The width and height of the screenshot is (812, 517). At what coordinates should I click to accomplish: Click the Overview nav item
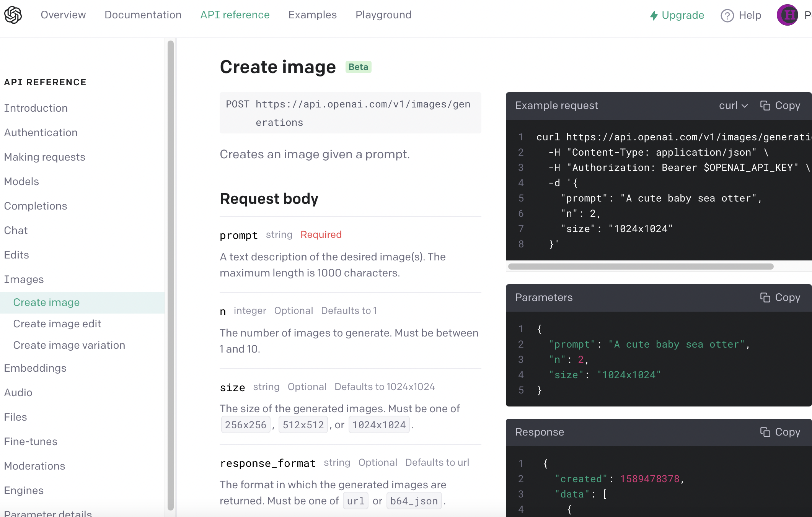click(x=63, y=15)
